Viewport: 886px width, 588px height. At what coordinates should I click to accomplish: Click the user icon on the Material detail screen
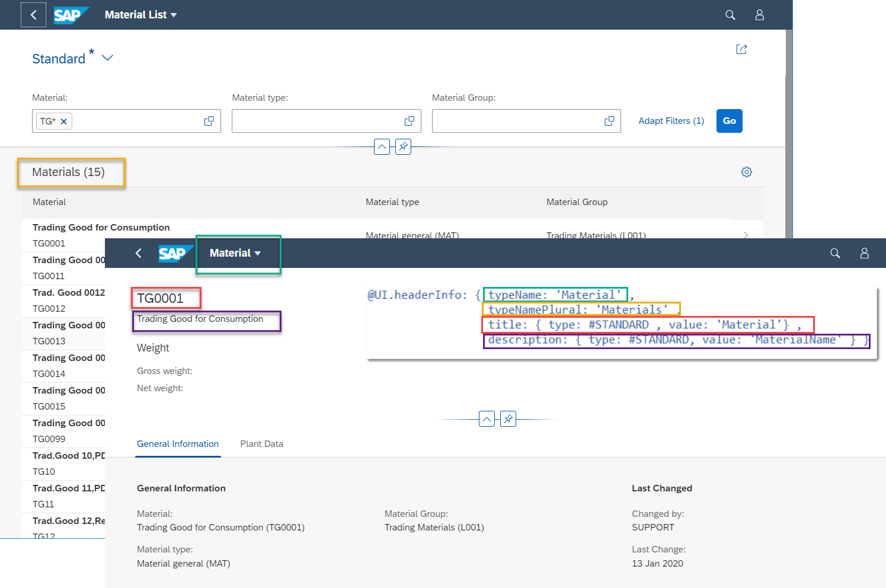864,253
